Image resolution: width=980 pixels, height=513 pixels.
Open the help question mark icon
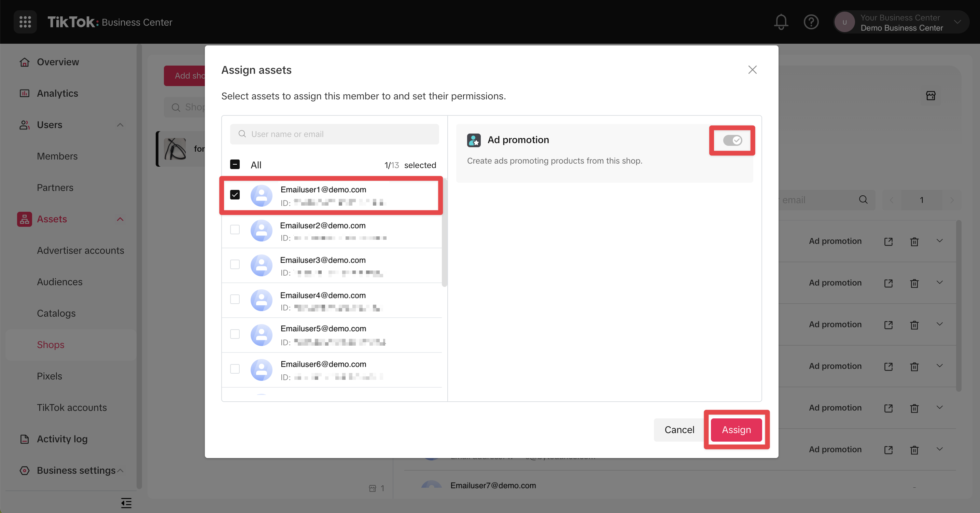pos(811,22)
